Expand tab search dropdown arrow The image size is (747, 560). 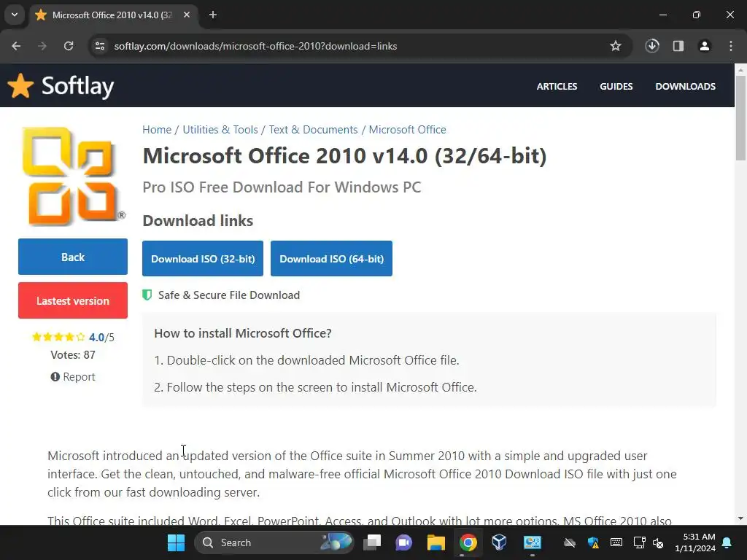[15, 15]
